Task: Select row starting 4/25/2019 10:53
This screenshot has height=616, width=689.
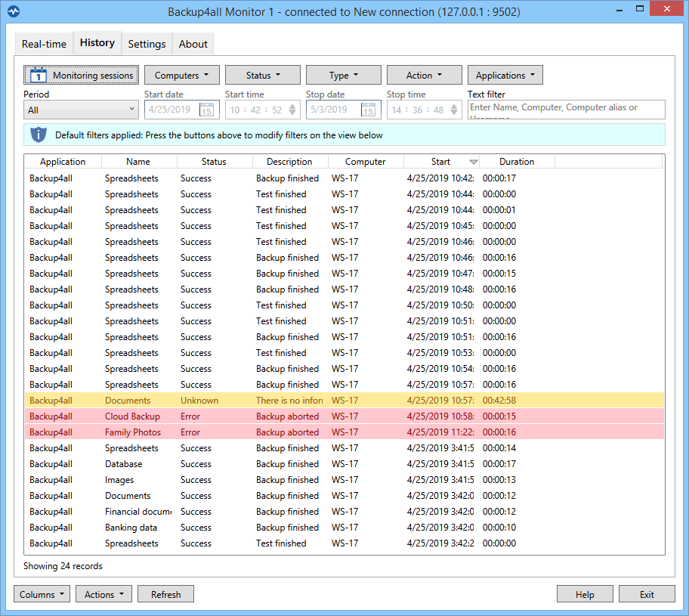Action: click(x=344, y=353)
